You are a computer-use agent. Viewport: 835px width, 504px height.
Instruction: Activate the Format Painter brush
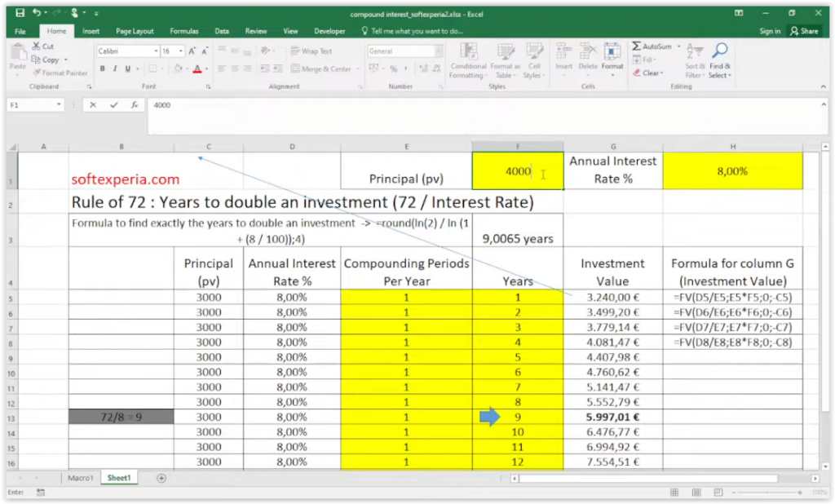click(x=60, y=73)
